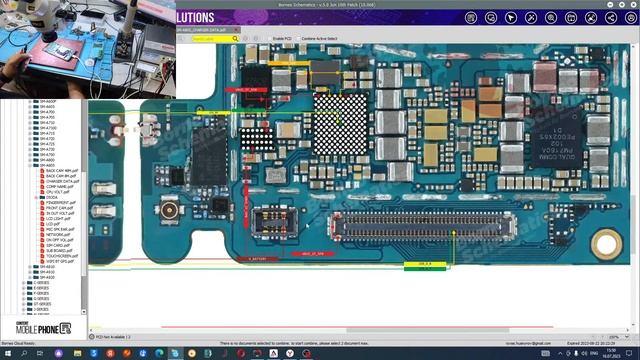Select CHARGER DATA.pdf in tree
The height and width of the screenshot is (360, 640).
click(62, 181)
